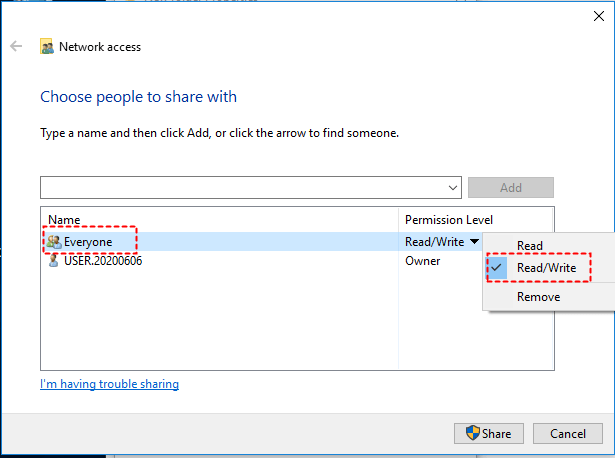Click the Permission Level column header

[x=449, y=220]
